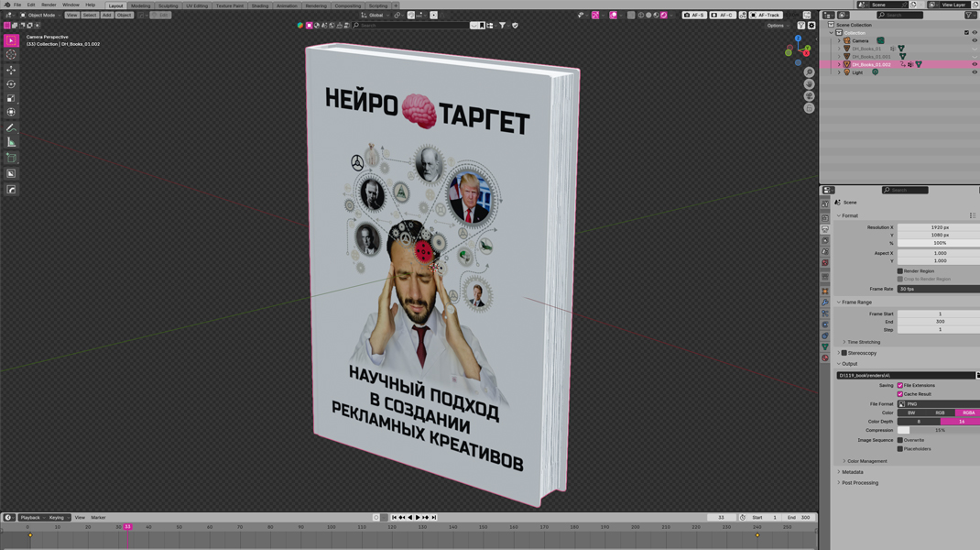Switch to solid viewport shading

point(648,15)
